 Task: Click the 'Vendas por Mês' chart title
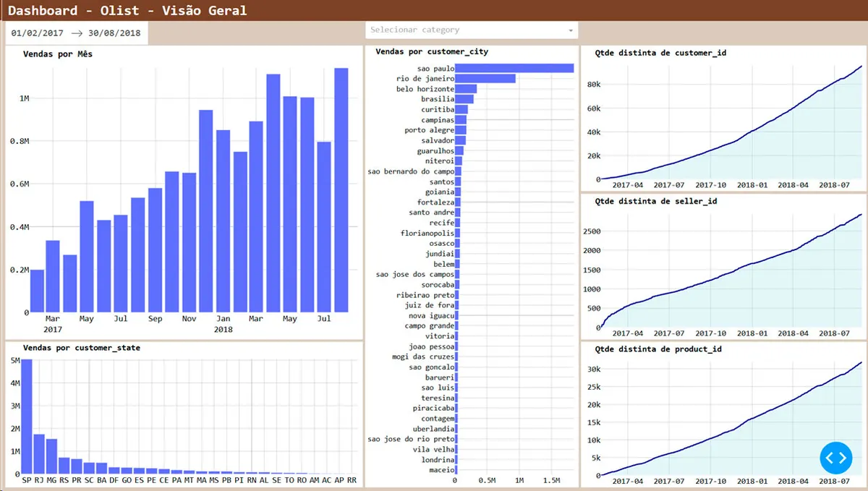click(58, 54)
